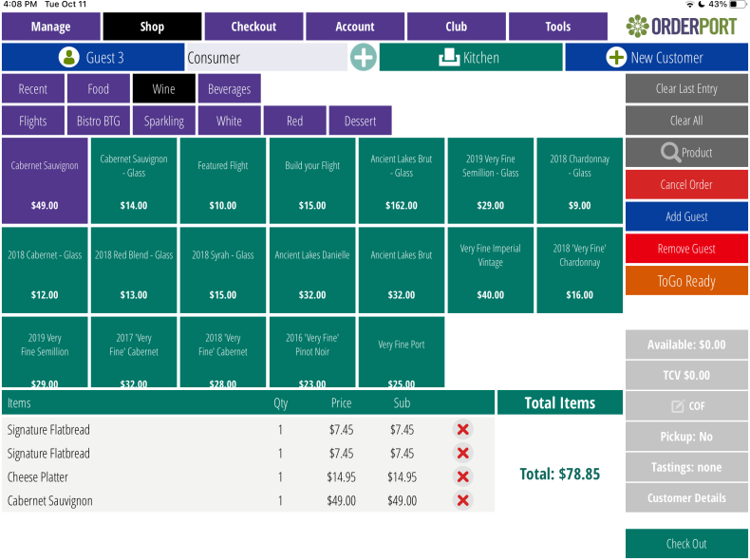750x560 pixels.
Task: Open the Club tab
Action: [x=457, y=27]
